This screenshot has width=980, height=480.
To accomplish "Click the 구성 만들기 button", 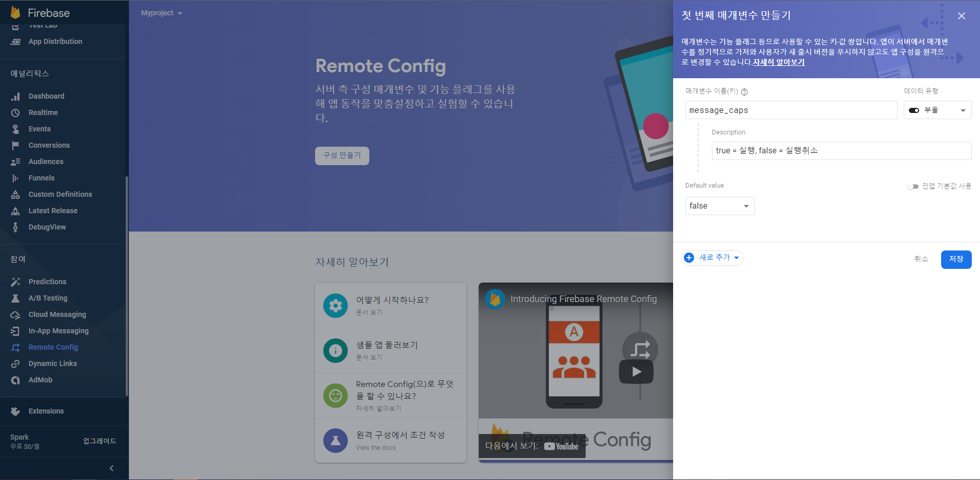I will pyautogui.click(x=342, y=155).
